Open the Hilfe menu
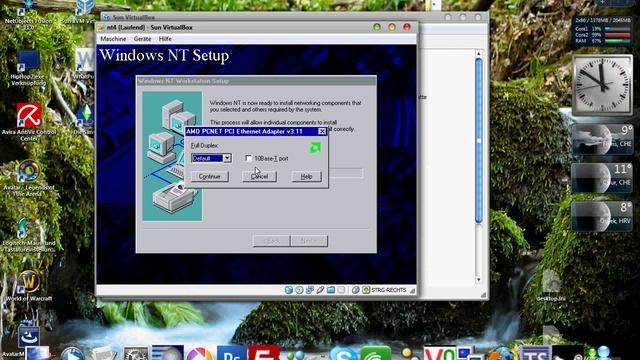 coord(165,39)
